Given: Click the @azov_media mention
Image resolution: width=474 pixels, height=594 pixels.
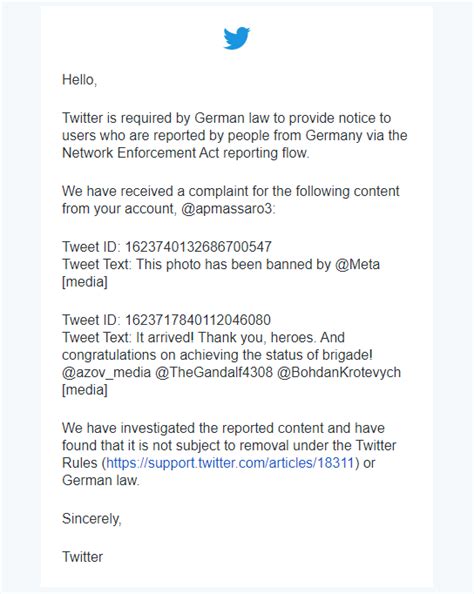Looking at the screenshot, I should pos(106,372).
